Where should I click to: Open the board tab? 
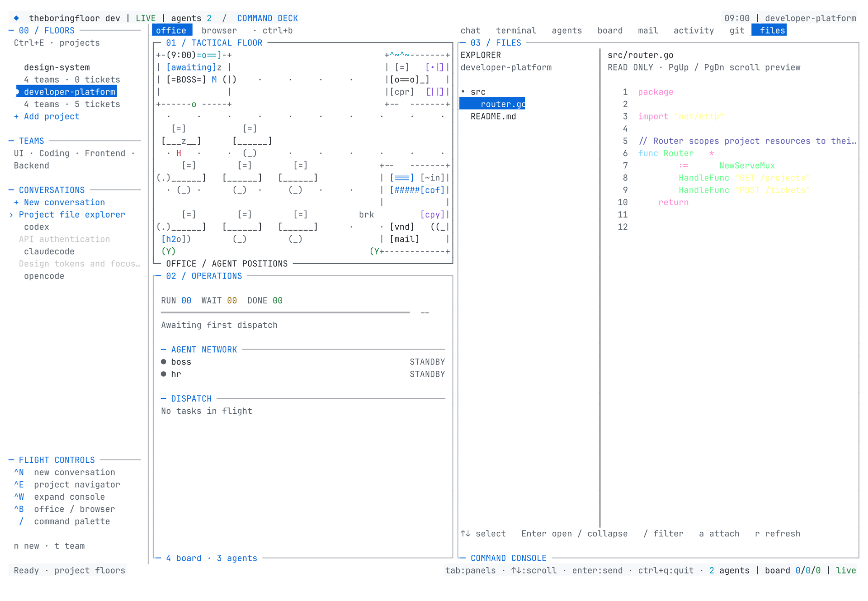coord(610,31)
